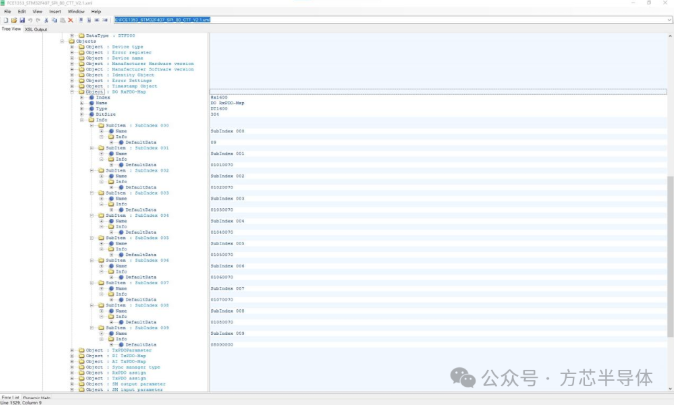Click the Cut scissors toolbar icon

46,20
